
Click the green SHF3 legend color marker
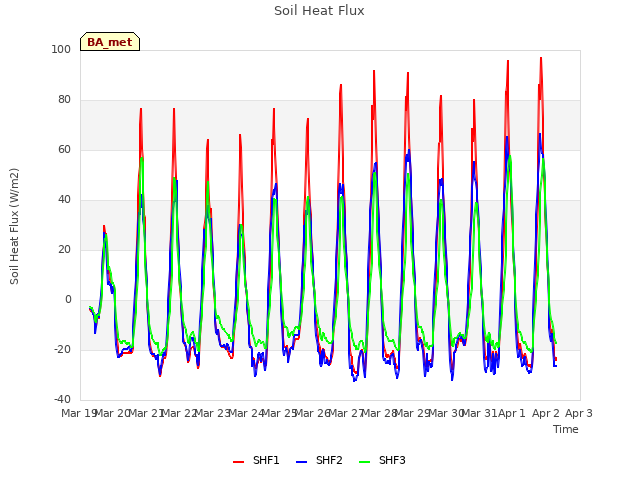(x=364, y=462)
